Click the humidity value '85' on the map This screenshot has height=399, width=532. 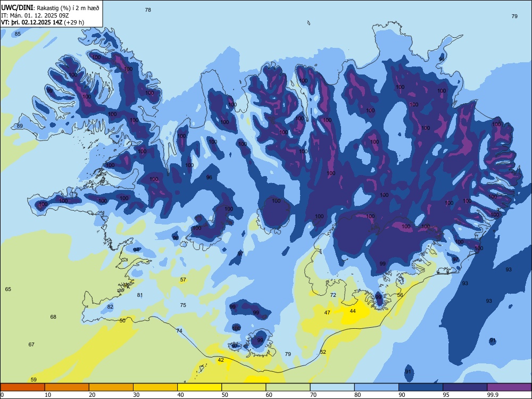(x=18, y=34)
